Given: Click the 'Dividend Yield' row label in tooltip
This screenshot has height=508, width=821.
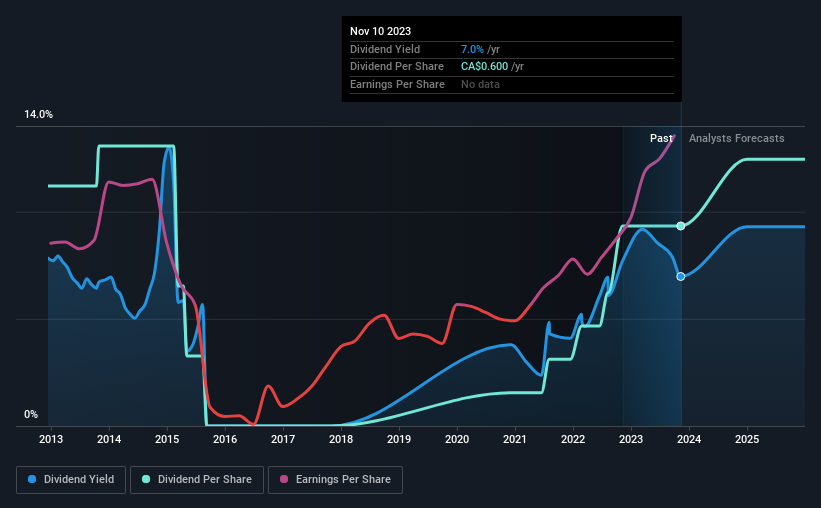Looking at the screenshot, I should (385, 49).
